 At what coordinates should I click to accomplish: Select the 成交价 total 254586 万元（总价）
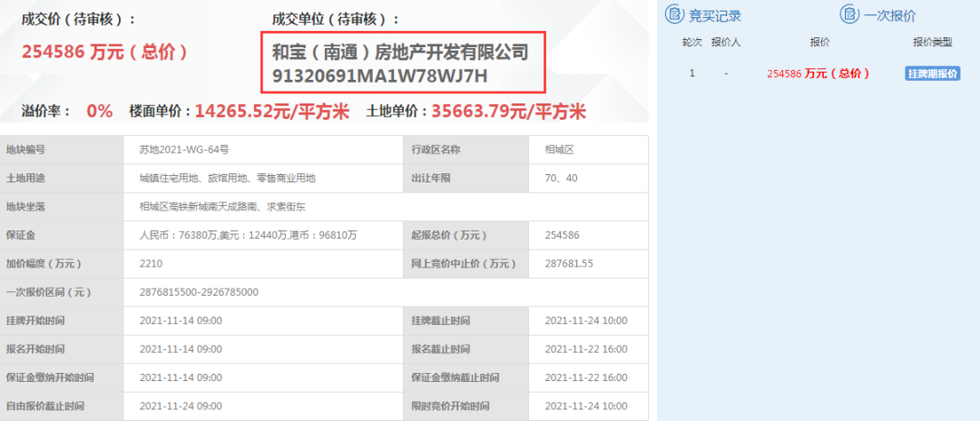tap(104, 52)
